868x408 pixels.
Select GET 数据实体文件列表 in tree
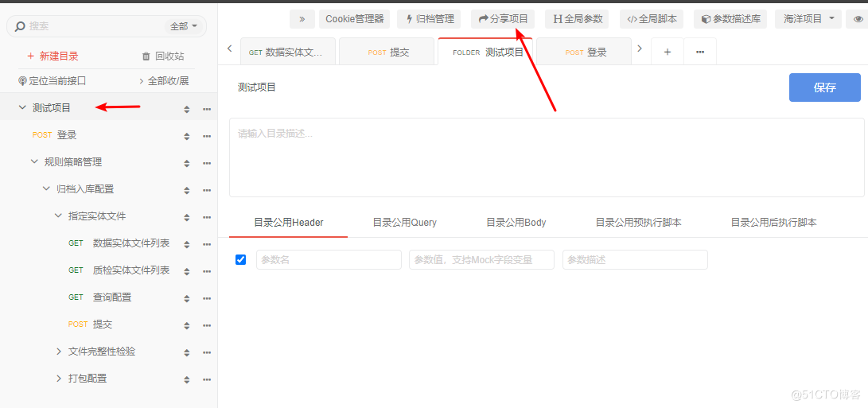coord(119,243)
